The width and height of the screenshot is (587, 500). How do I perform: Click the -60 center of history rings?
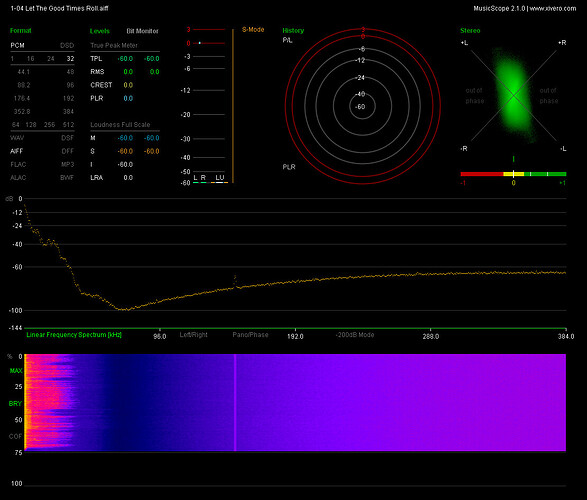coord(361,107)
